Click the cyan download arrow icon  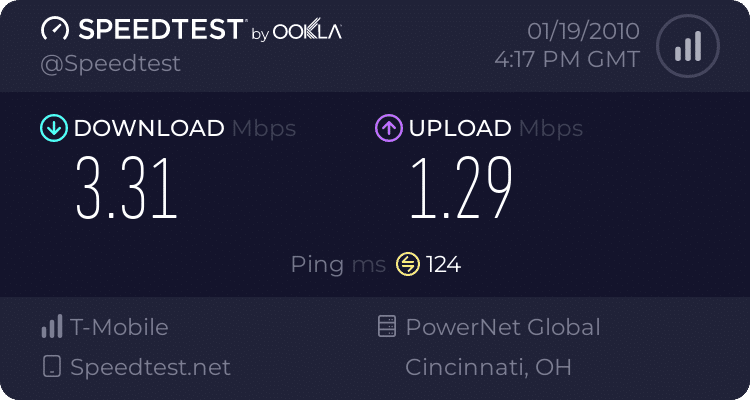click(54, 128)
